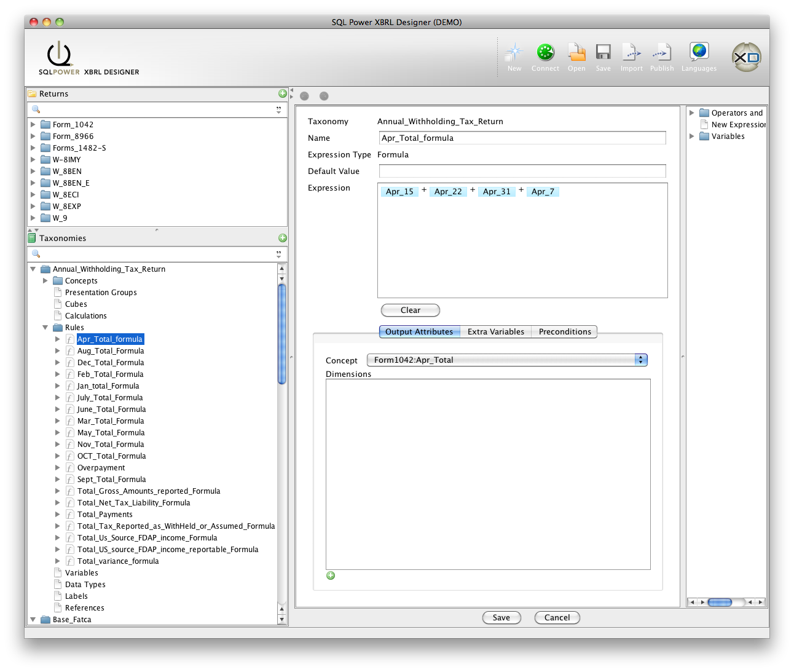Screen dimensions: 794x672
Task: Click the Cancel button
Action: [557, 617]
